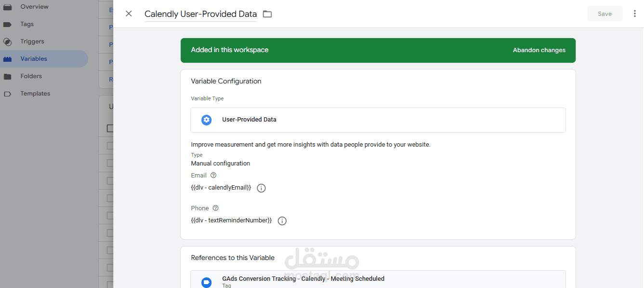Screen dimensions: 644x288
Task: Go to Overview in the sidebar
Action: (34, 7)
